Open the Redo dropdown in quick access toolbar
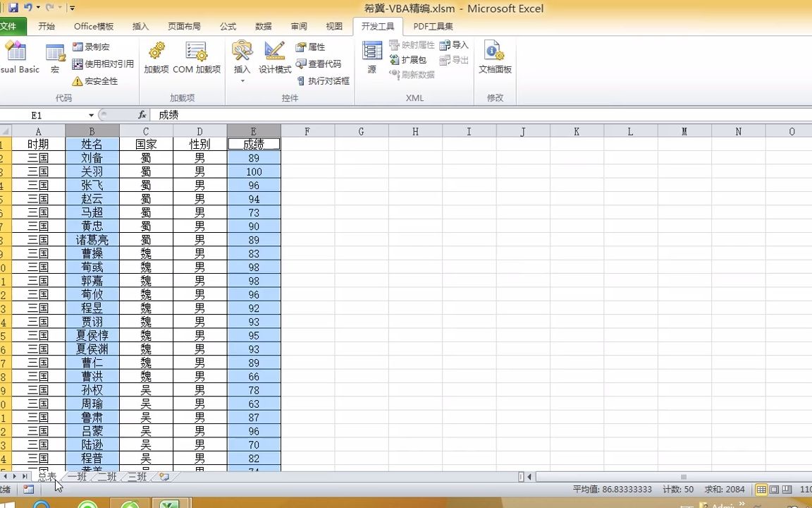The width and height of the screenshot is (812, 508). click(59, 6)
